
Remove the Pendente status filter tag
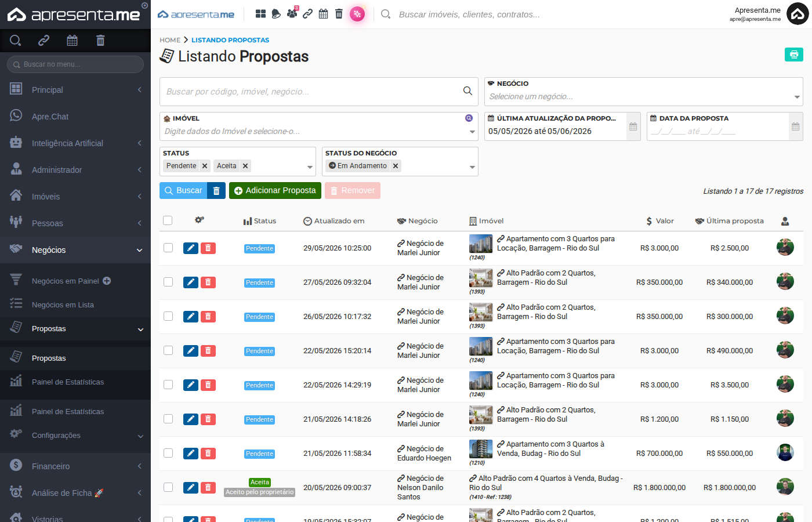coord(205,166)
